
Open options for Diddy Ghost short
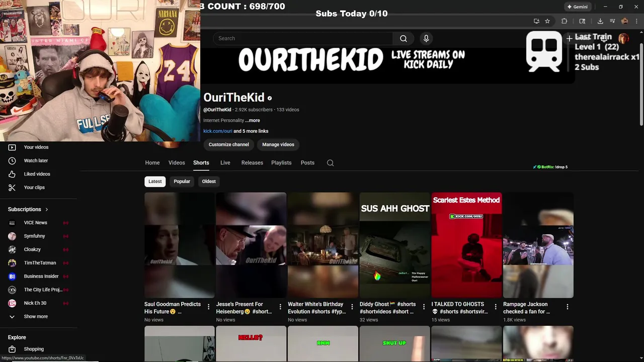click(x=424, y=306)
